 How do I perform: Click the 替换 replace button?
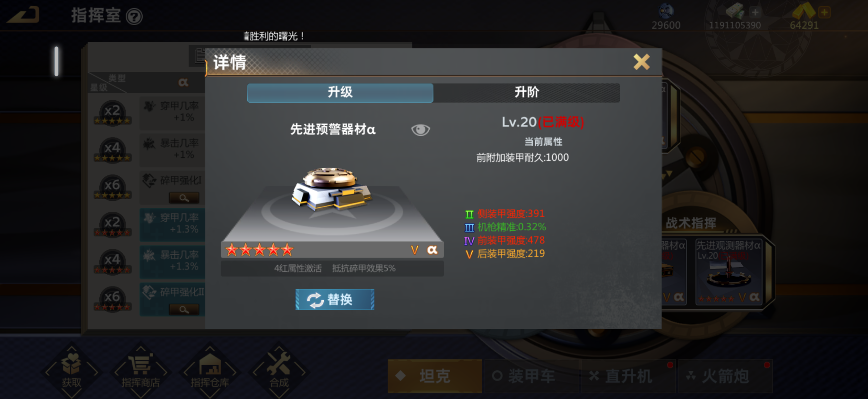[x=335, y=299]
